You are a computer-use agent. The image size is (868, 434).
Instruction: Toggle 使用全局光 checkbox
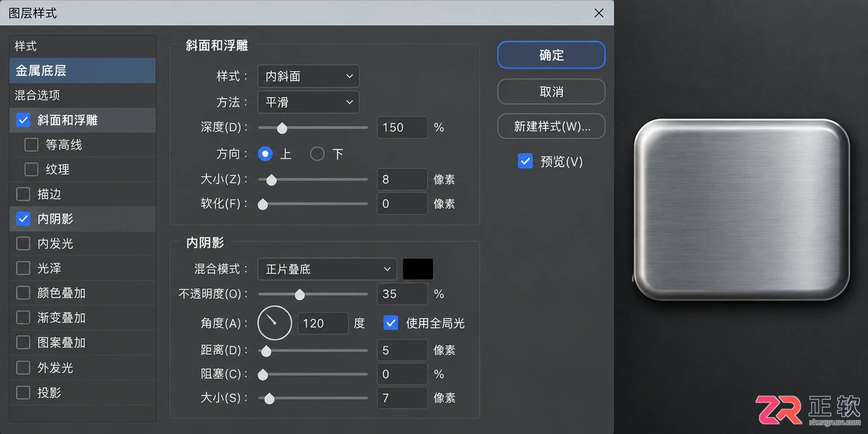click(x=391, y=323)
